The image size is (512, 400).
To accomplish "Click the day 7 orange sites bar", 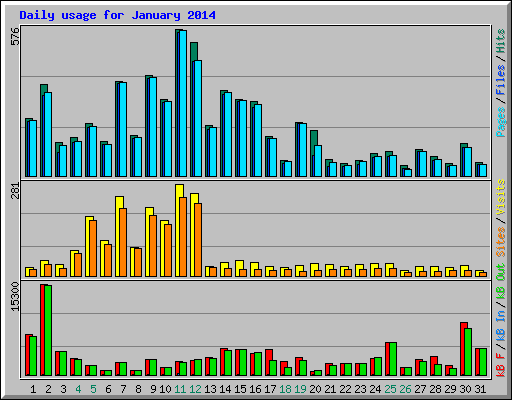I will click(x=123, y=243).
